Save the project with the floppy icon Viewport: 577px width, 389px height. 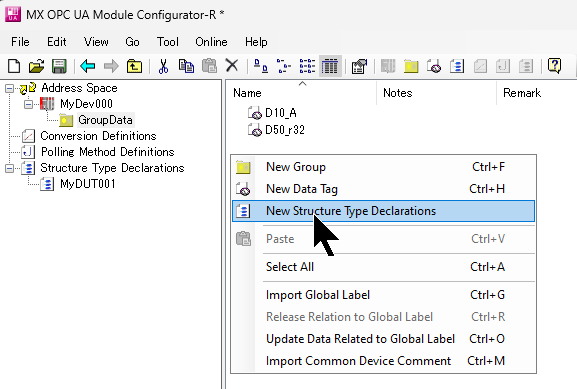coord(59,66)
